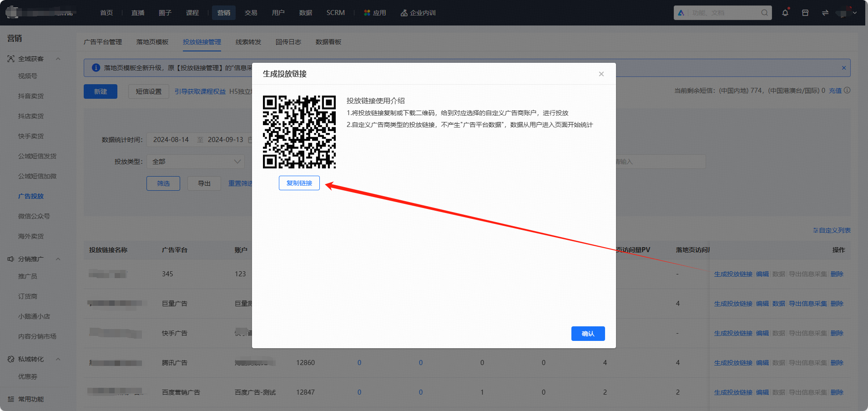
Task: Click the switch account arrows icon
Action: 825,13
